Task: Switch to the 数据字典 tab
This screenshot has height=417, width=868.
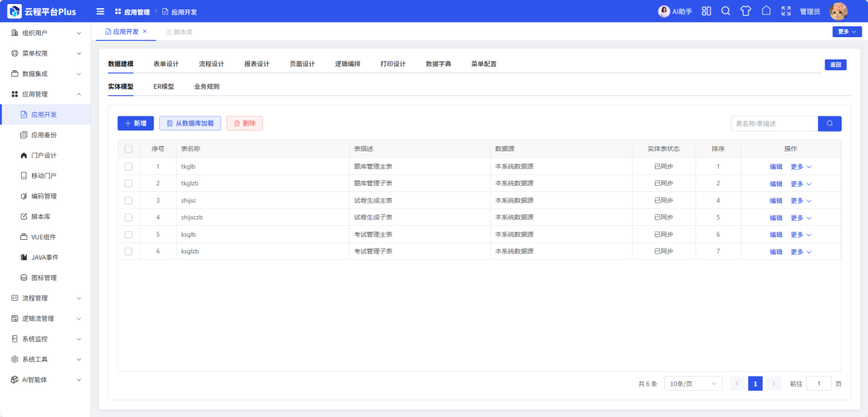Action: click(438, 64)
